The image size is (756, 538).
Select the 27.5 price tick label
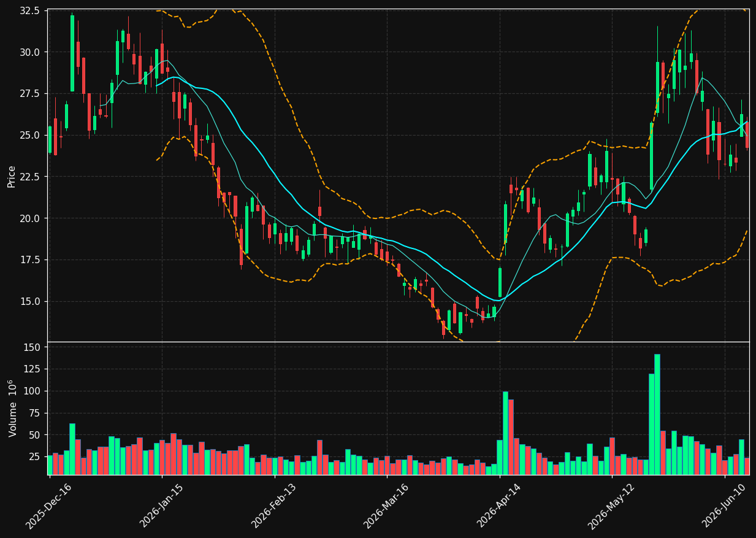[x=31, y=93]
